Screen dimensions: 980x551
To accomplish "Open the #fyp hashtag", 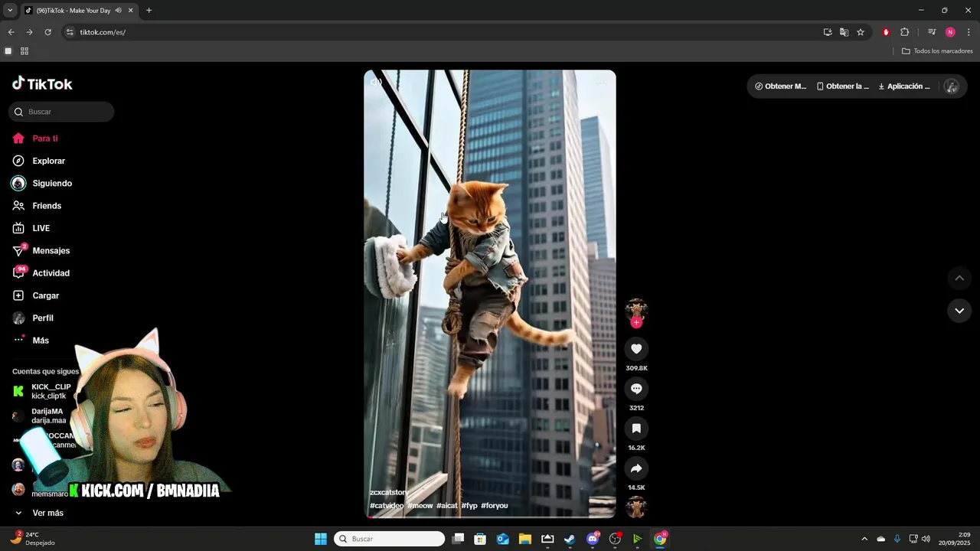I will click(x=469, y=506).
